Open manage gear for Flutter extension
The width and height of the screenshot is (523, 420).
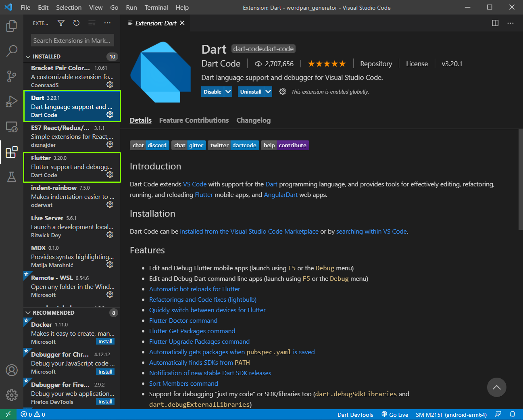point(110,175)
